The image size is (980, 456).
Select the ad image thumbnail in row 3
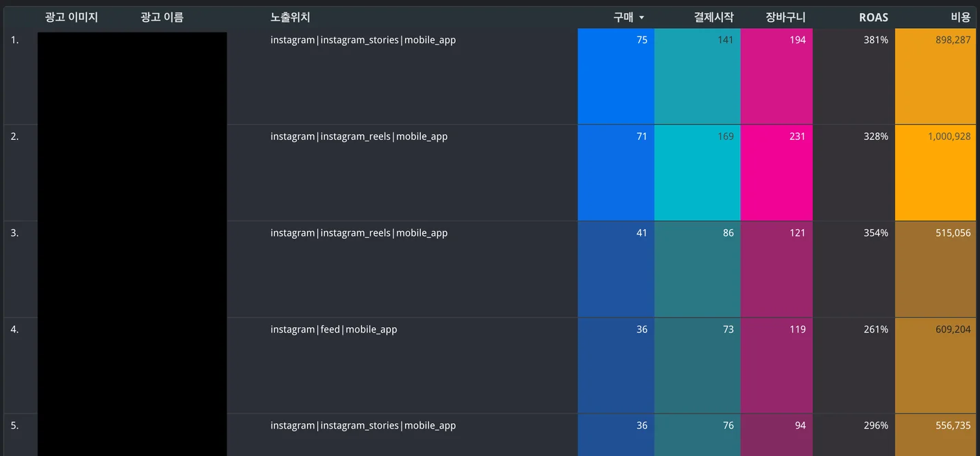click(132, 269)
